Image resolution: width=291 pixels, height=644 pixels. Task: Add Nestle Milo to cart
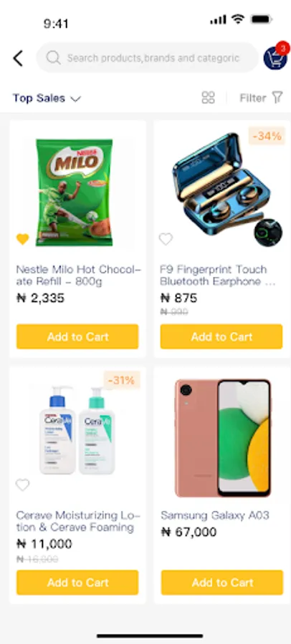click(x=77, y=336)
